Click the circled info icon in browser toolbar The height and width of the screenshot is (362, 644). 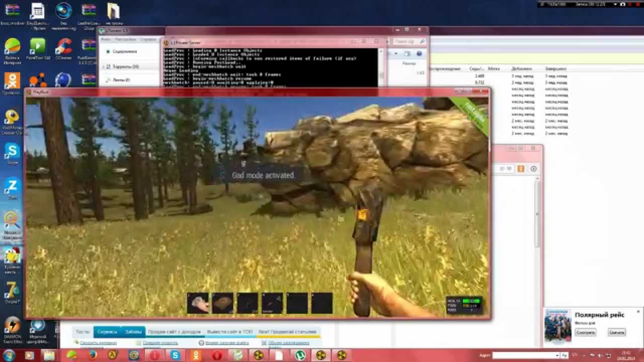coord(534,168)
